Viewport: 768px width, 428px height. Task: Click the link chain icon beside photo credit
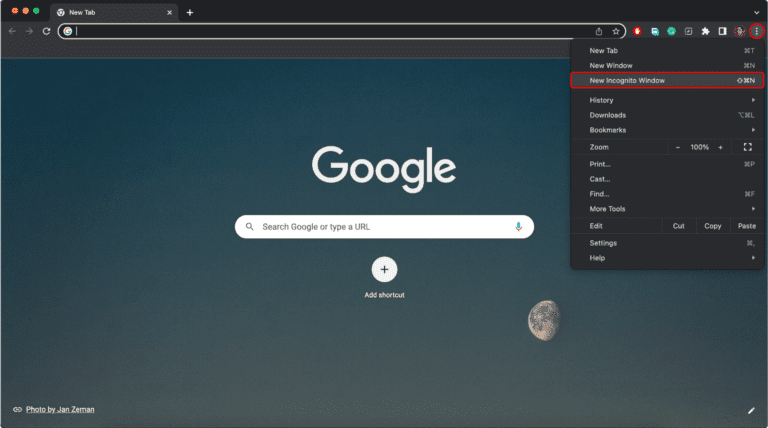(x=17, y=409)
